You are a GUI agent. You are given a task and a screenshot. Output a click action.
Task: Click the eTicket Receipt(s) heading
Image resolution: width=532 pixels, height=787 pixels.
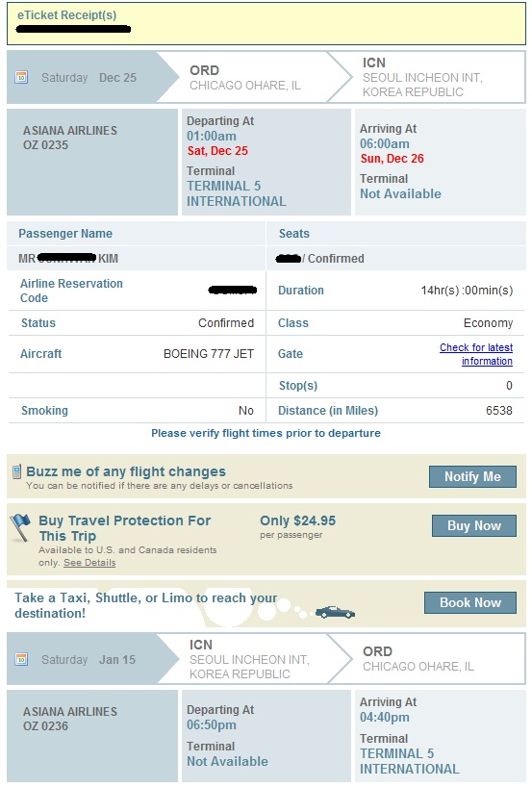coord(66,15)
